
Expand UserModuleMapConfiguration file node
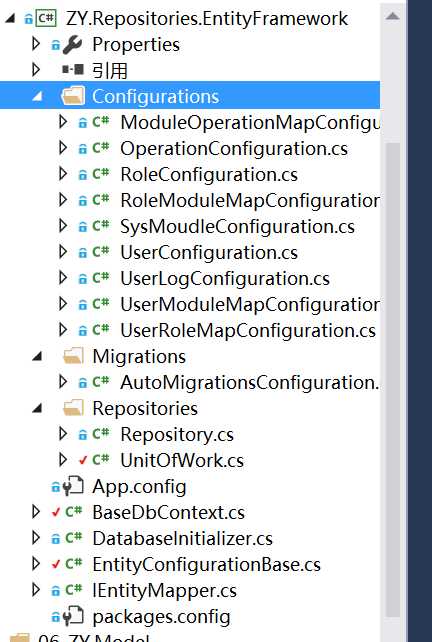click(63, 304)
